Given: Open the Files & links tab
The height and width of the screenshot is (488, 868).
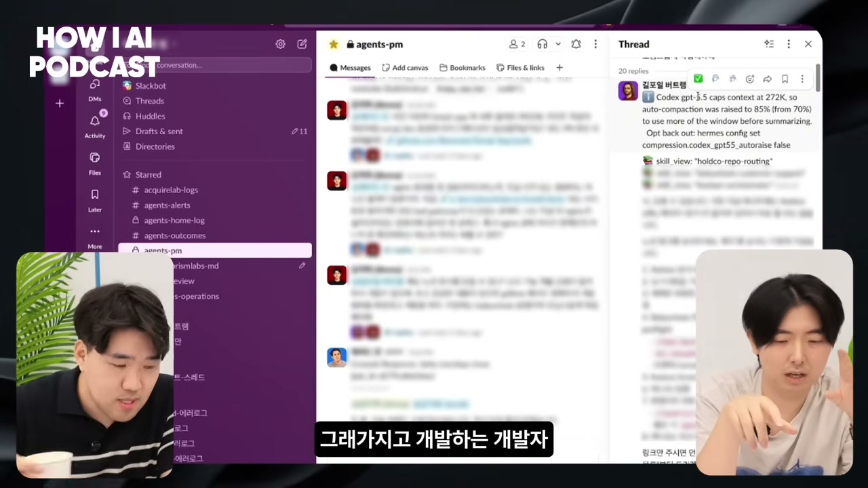Looking at the screenshot, I should coord(520,68).
